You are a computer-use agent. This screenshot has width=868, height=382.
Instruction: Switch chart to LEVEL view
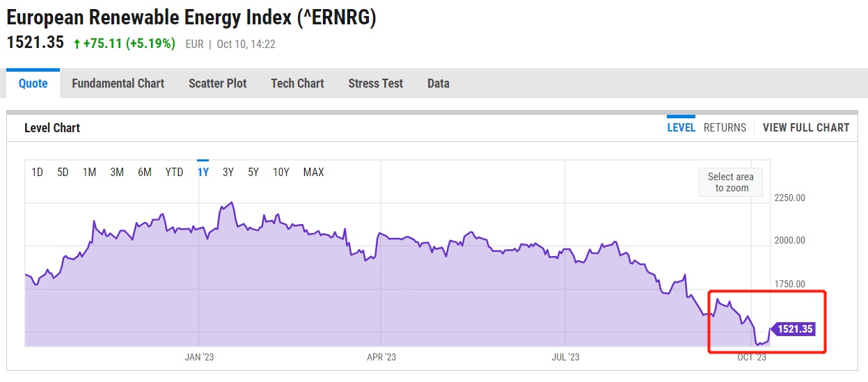(681, 127)
